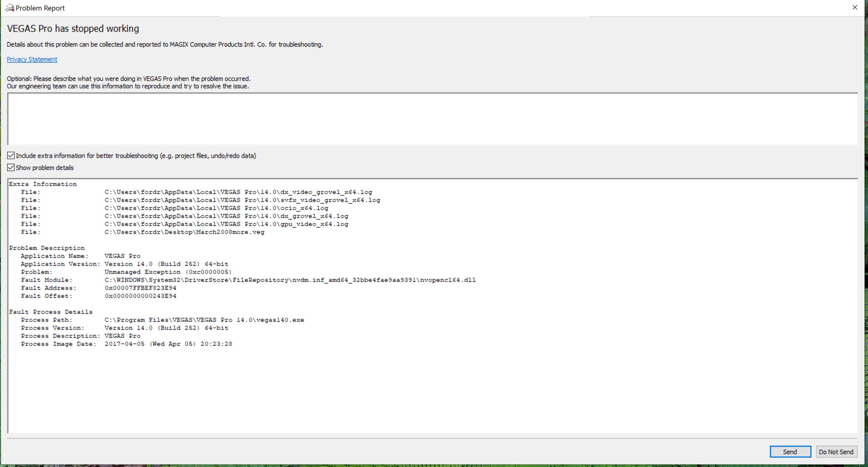Select the dx_grovel_x64.log file path line

(x=226, y=216)
